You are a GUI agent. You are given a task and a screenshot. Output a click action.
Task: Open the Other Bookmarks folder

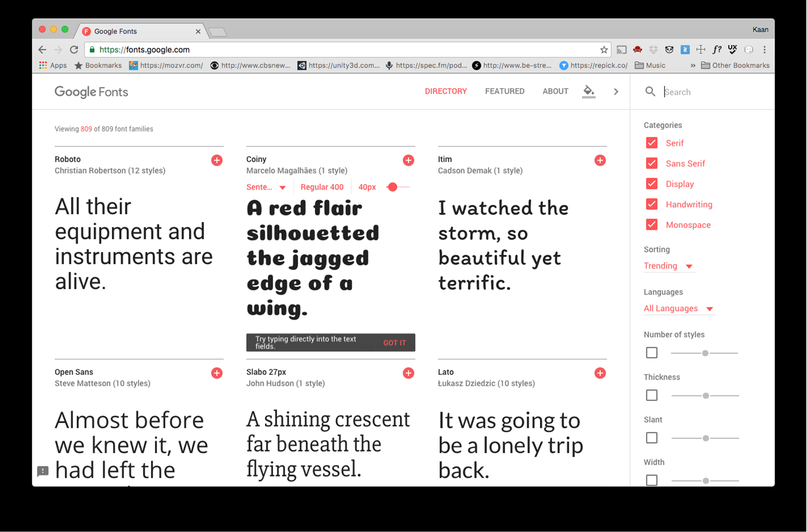click(x=735, y=65)
